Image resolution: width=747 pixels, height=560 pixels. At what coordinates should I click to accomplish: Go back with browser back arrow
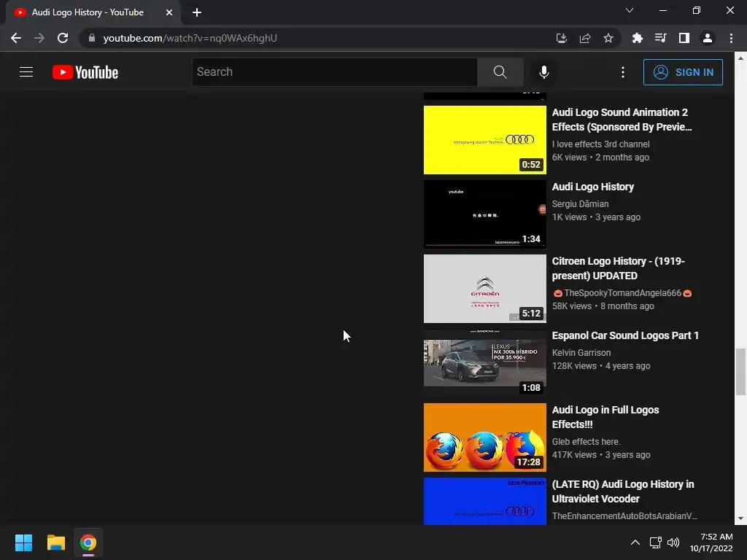click(x=16, y=38)
